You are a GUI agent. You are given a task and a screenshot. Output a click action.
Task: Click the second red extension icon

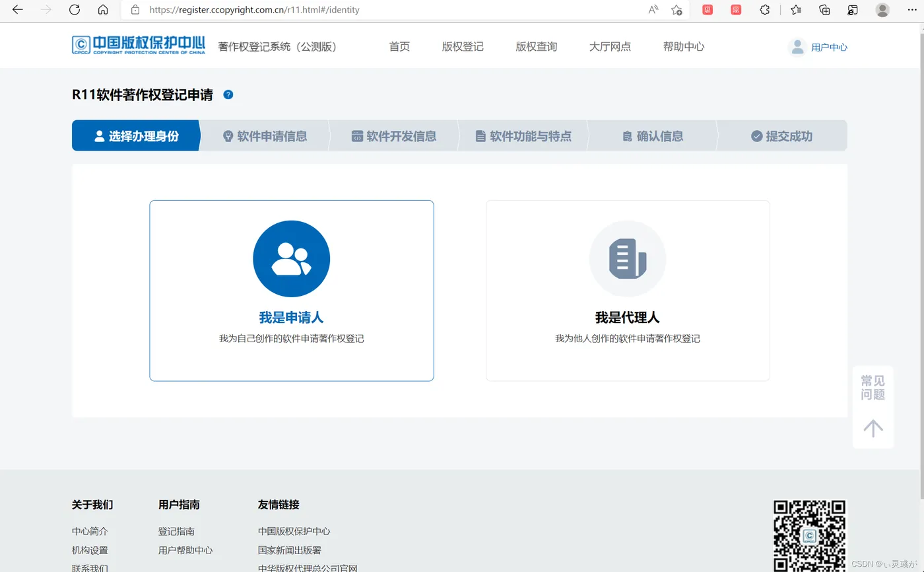pyautogui.click(x=736, y=10)
